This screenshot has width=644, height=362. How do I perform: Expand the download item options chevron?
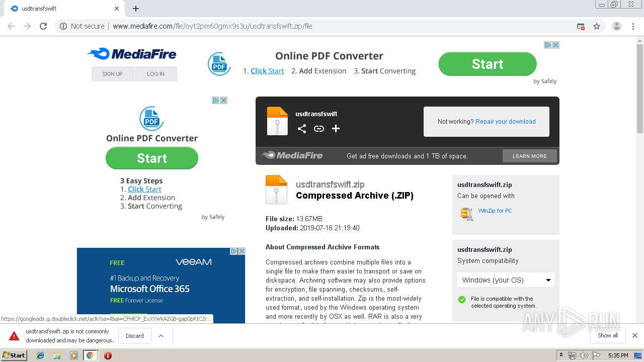click(161, 336)
